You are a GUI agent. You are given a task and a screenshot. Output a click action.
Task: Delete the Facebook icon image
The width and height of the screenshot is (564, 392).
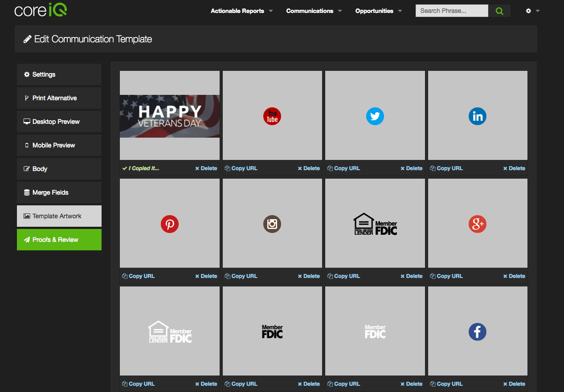click(514, 384)
